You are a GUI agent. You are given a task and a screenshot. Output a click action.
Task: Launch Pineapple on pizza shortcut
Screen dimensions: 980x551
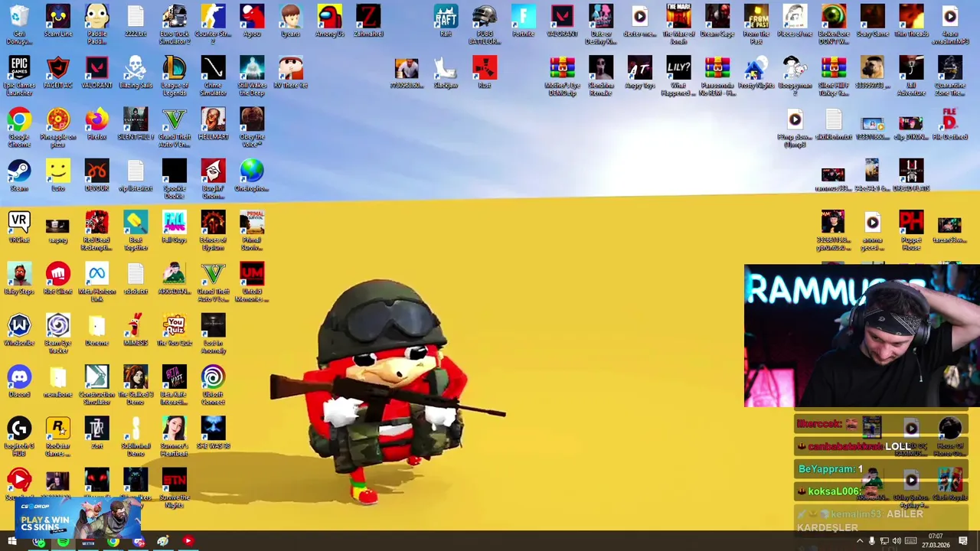58,127
